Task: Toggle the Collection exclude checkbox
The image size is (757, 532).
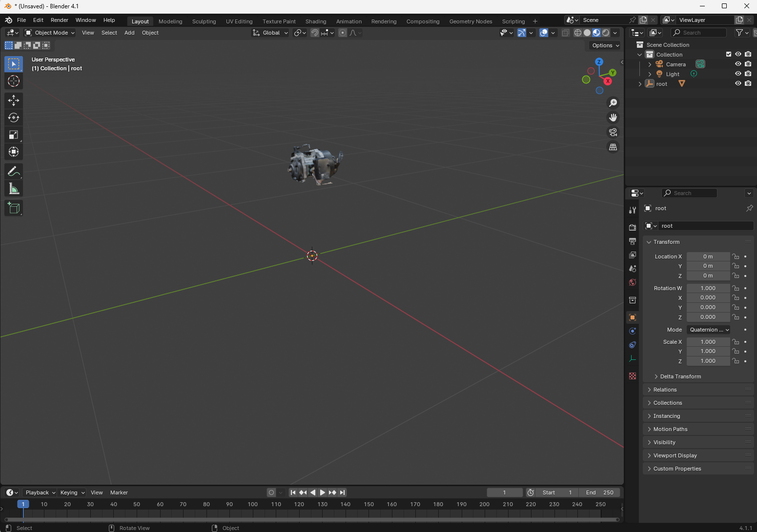Action: (x=729, y=54)
